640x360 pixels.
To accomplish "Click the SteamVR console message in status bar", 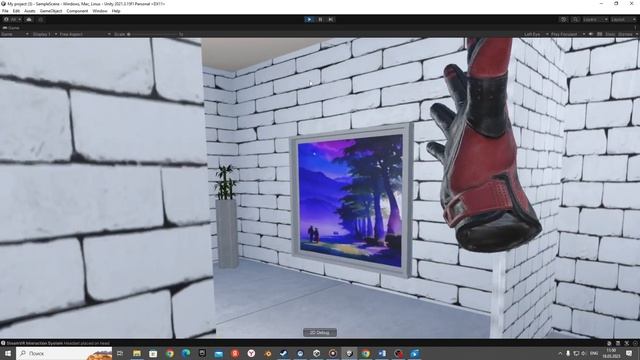I will point(58,343).
